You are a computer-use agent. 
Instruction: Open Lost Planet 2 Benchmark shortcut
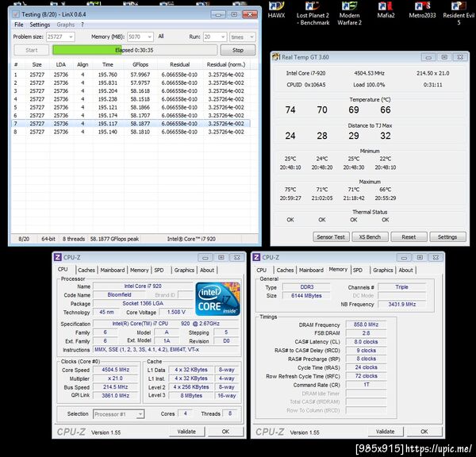point(313,13)
